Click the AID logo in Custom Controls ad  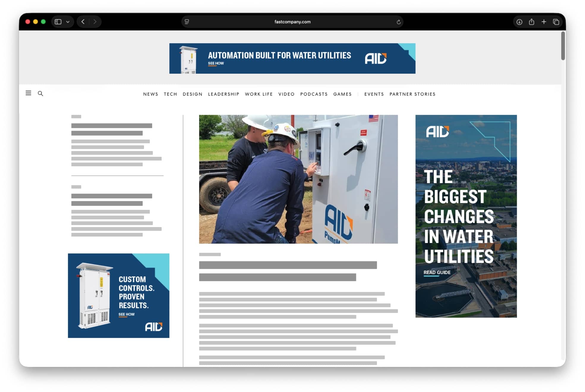tap(154, 327)
